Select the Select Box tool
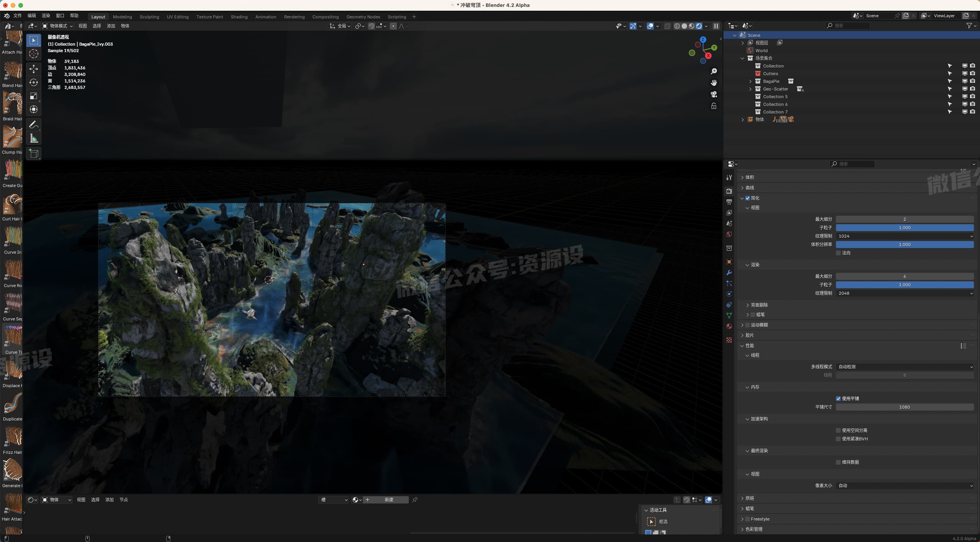Image resolution: width=980 pixels, height=542 pixels. tap(34, 41)
